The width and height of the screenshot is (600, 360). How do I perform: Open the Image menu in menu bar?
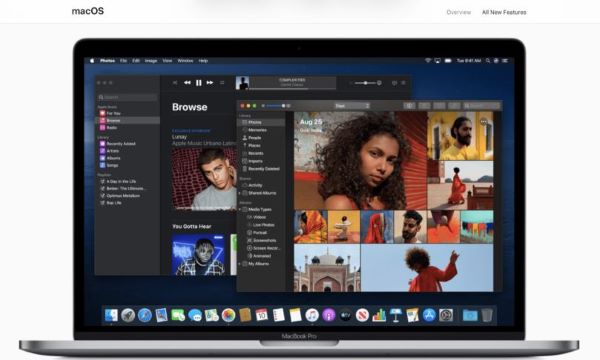point(151,61)
